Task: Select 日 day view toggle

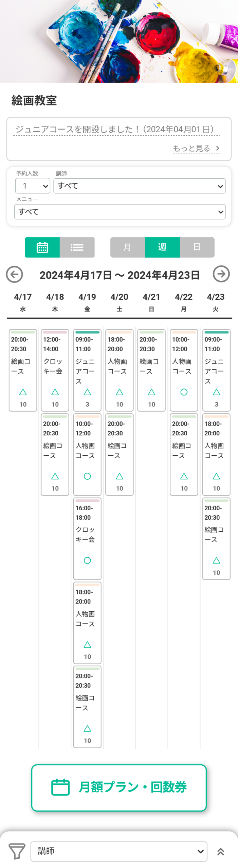Action: point(197,247)
